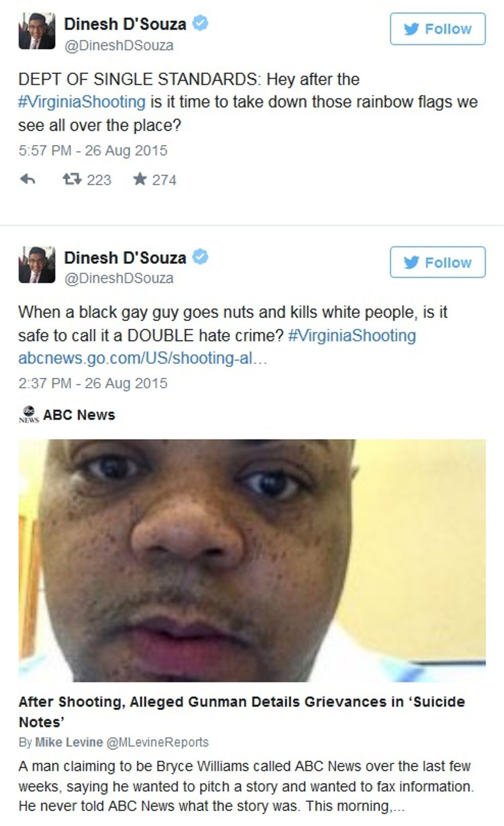Click the verified badge on the second tweet
The width and height of the screenshot is (504, 826).
pyautogui.click(x=200, y=257)
